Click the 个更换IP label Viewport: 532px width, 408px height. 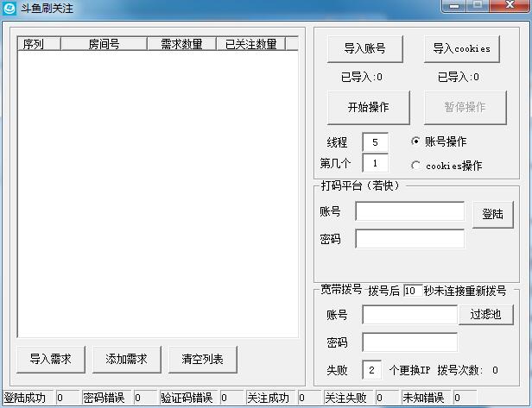(410, 370)
